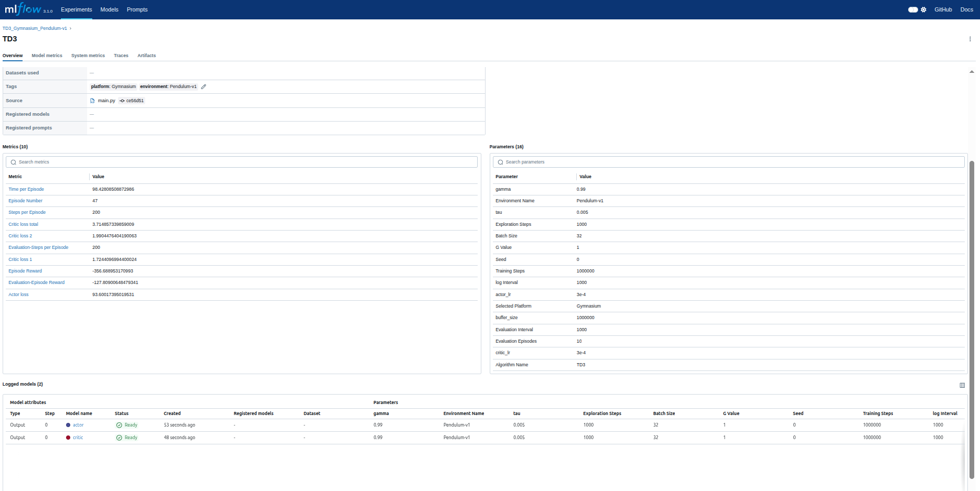Image resolution: width=980 pixels, height=491 pixels.
Task: Click the ce56d51 git commit tag
Action: coord(132,101)
